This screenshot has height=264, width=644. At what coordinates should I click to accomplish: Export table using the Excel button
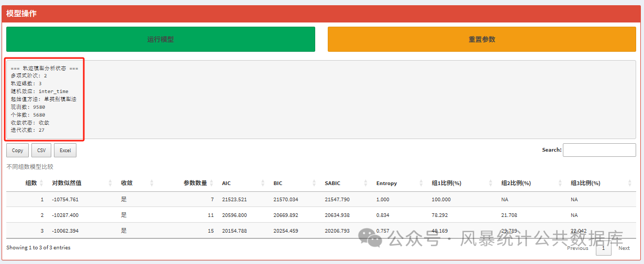coord(65,151)
